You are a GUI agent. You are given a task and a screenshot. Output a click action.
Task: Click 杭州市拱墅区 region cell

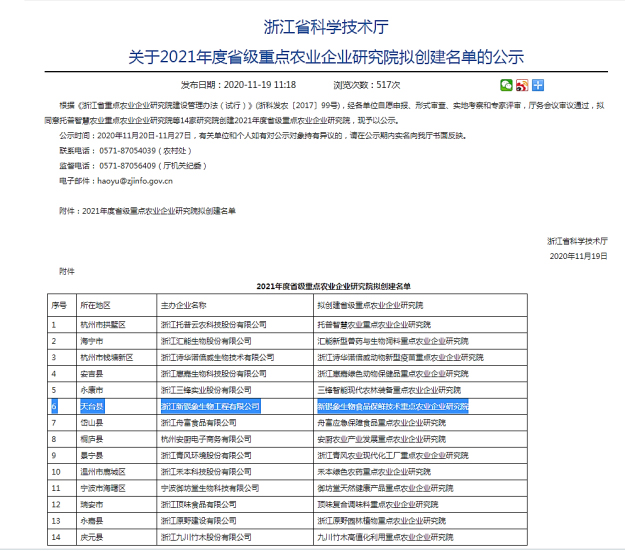103,325
